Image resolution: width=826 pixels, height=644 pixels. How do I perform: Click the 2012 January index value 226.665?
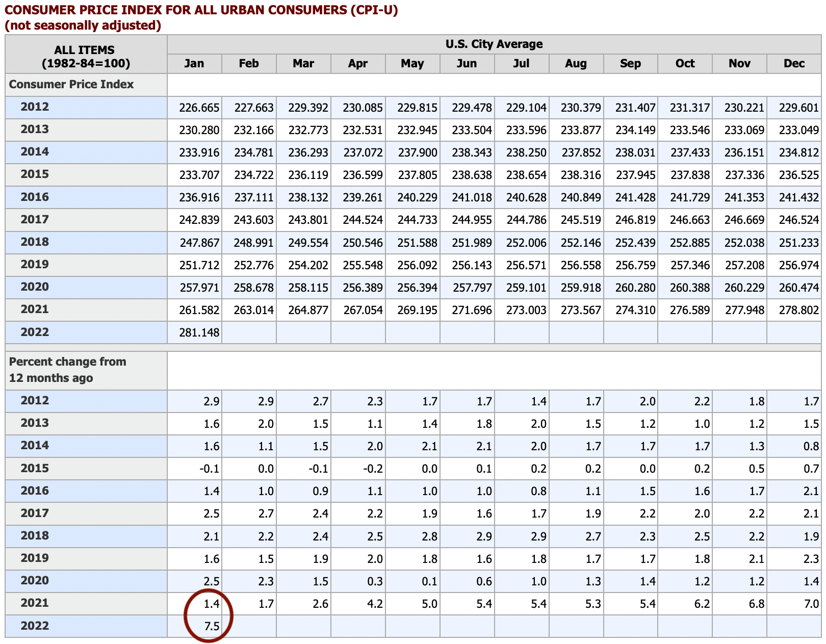(199, 108)
